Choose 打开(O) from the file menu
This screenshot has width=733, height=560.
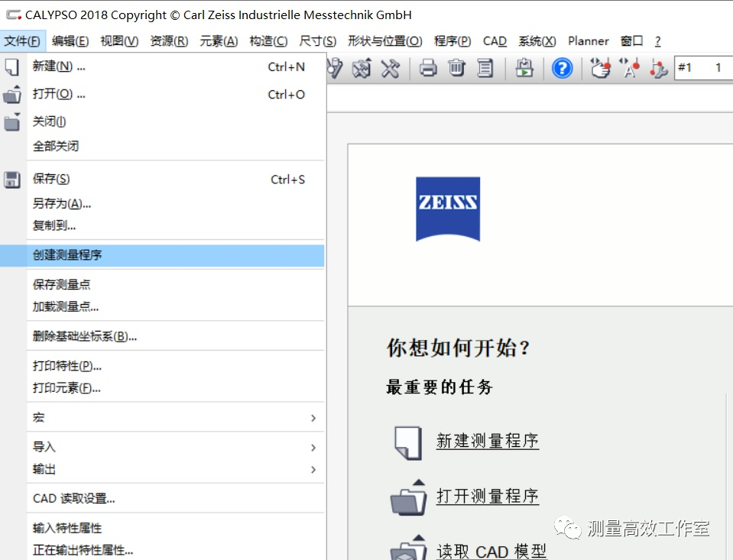coord(162,95)
